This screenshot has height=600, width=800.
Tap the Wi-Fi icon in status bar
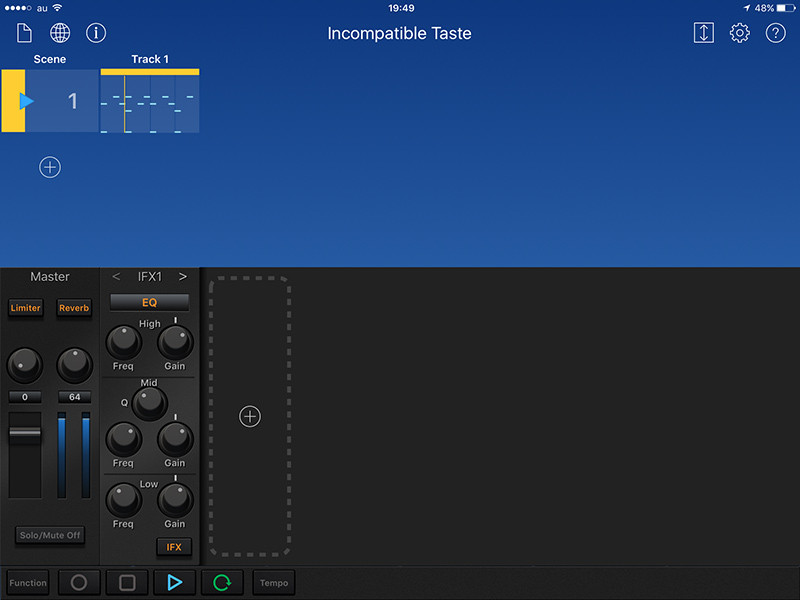point(58,8)
